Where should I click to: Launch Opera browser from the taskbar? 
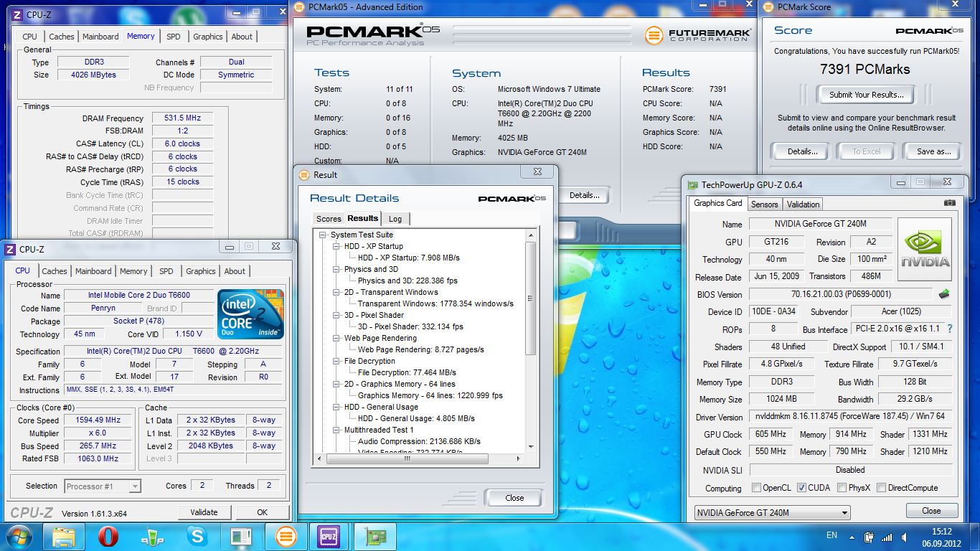(x=108, y=537)
